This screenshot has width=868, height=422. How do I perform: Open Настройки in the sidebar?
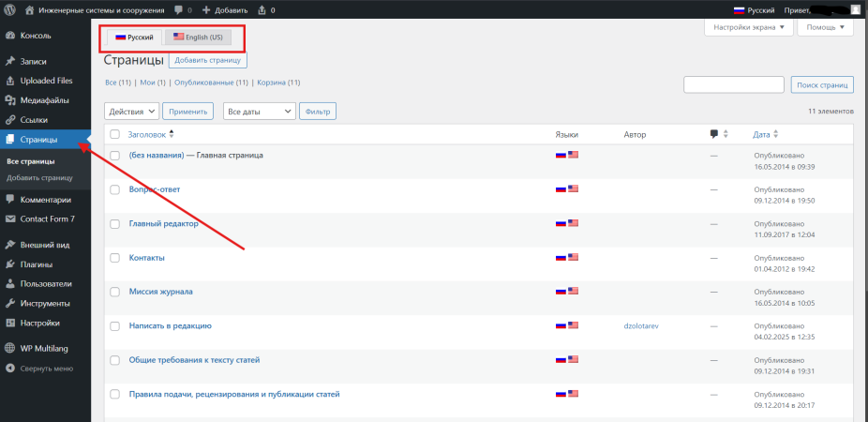(41, 323)
